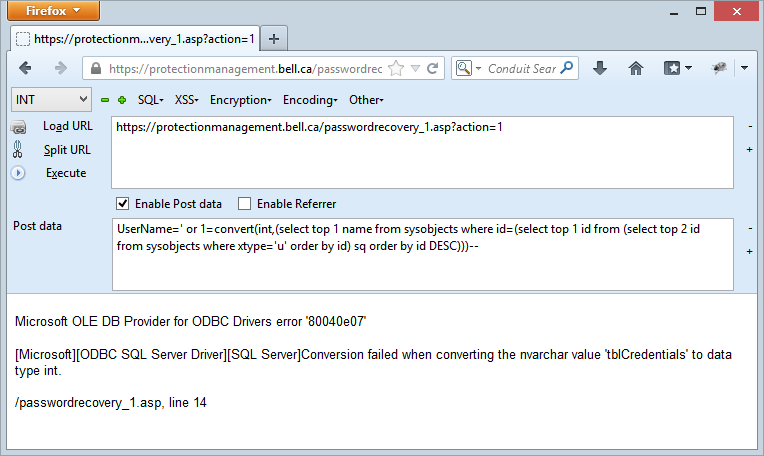764x456 pixels.
Task: Click the 'tblCredentials' value in error message
Action: [646, 354]
